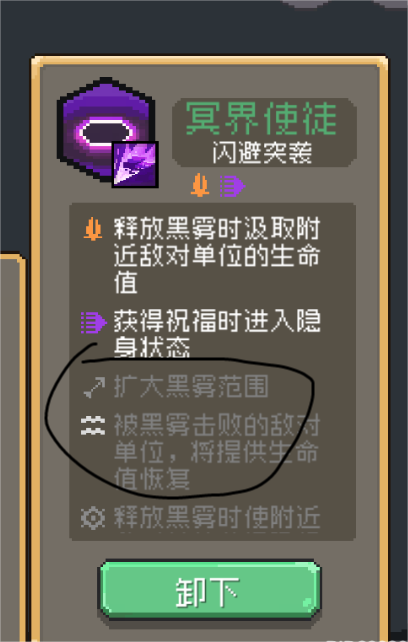Image resolution: width=408 pixels, height=642 pixels.
Task: Select the partially visible 释放黑雾时使附近 perk
Action: (217, 518)
